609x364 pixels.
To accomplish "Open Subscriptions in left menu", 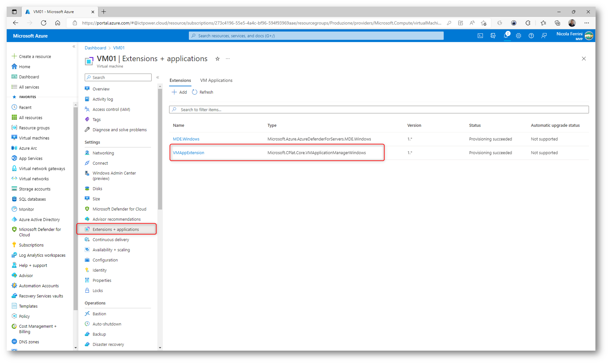I will click(x=31, y=245).
